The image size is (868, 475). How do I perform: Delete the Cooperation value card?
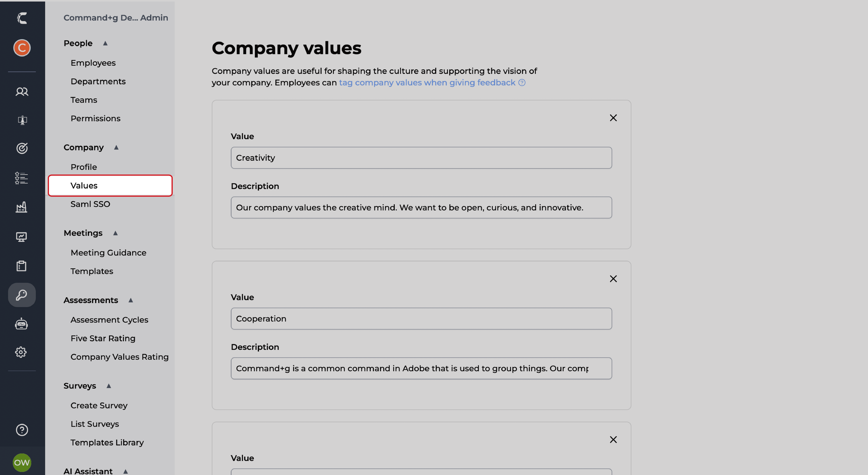point(613,279)
